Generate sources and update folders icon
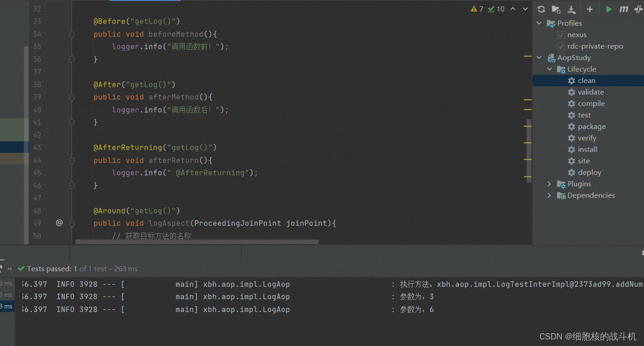This screenshot has height=346, width=644. point(556,9)
